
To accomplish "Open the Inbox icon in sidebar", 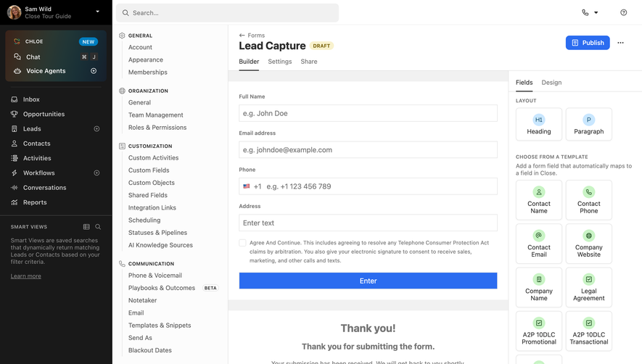I will (15, 99).
